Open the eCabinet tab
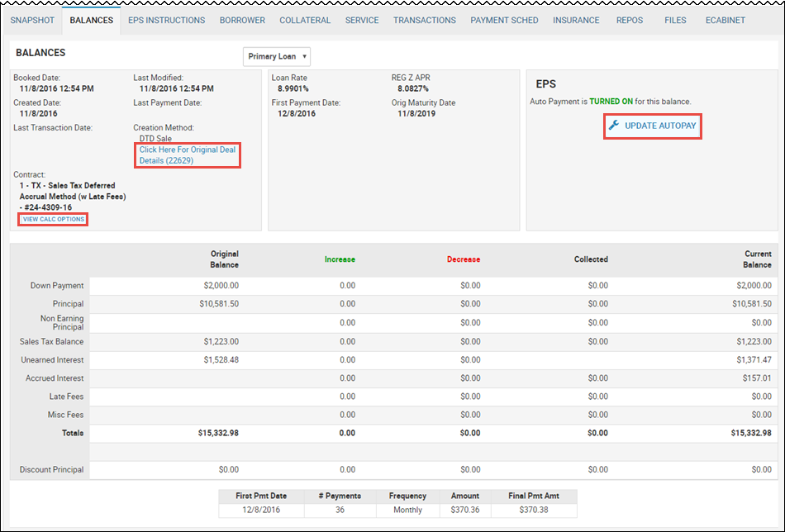Screen dimensions: 785x532 click(726, 21)
